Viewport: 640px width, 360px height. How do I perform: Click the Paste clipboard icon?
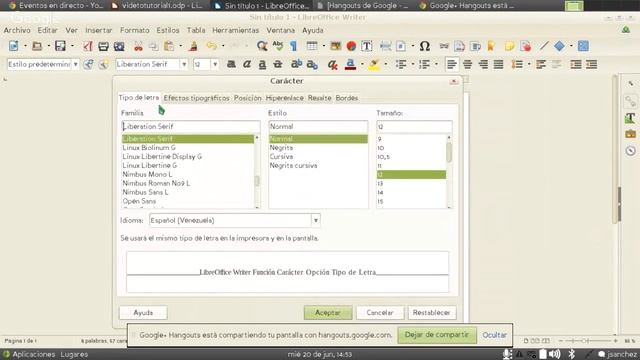pyautogui.click(x=169, y=46)
